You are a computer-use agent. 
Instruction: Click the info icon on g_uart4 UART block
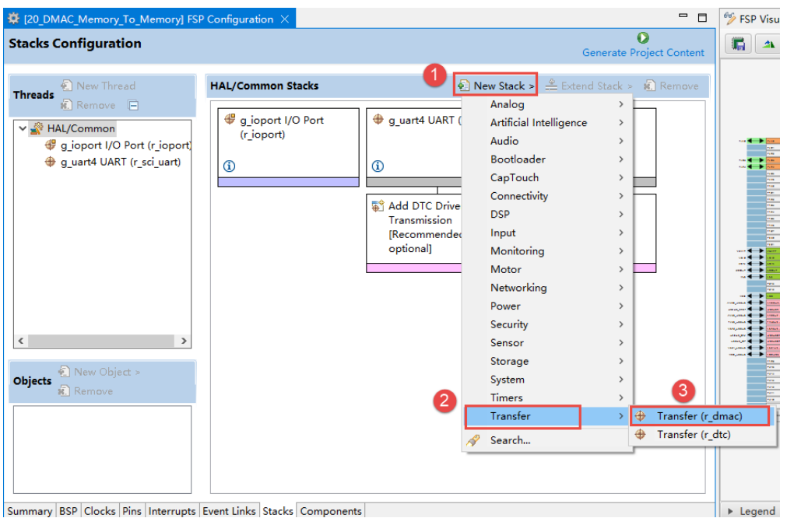pos(378,166)
